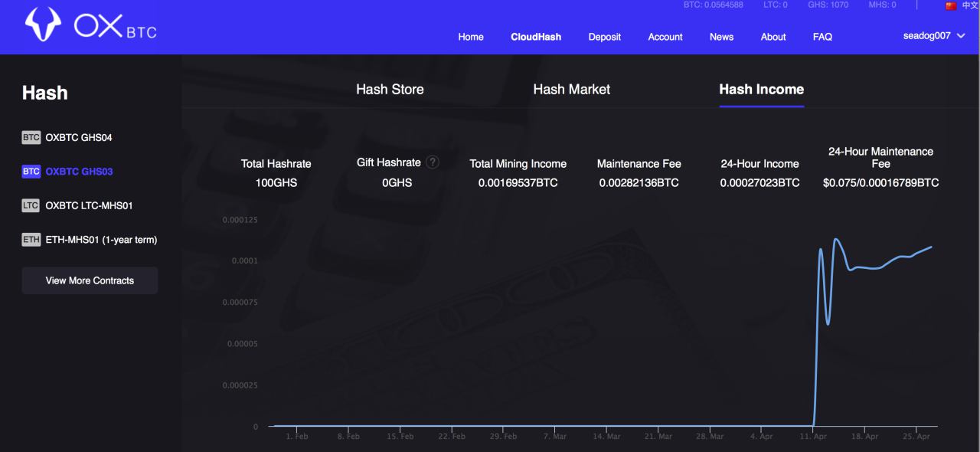Click the LTC badge beside OXBTC LTC-MHS01
This screenshot has width=980, height=452.
coord(31,205)
